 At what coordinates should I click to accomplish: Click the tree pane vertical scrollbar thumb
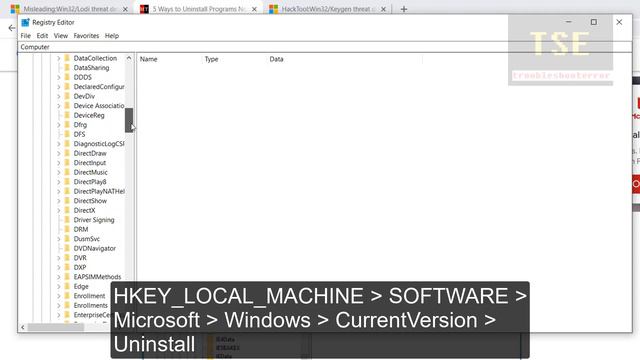tap(129, 120)
